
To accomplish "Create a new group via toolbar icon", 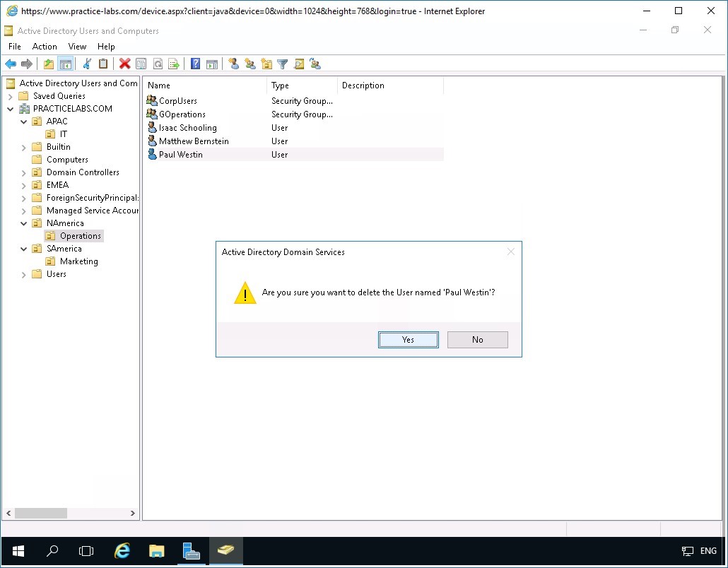I will pos(250,64).
